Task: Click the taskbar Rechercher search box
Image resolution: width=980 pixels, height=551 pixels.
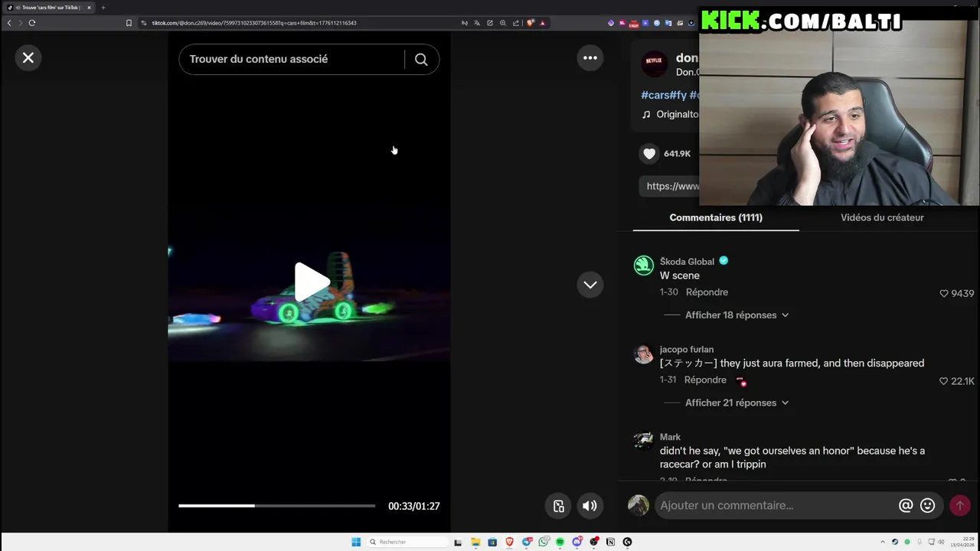Action: [407, 542]
